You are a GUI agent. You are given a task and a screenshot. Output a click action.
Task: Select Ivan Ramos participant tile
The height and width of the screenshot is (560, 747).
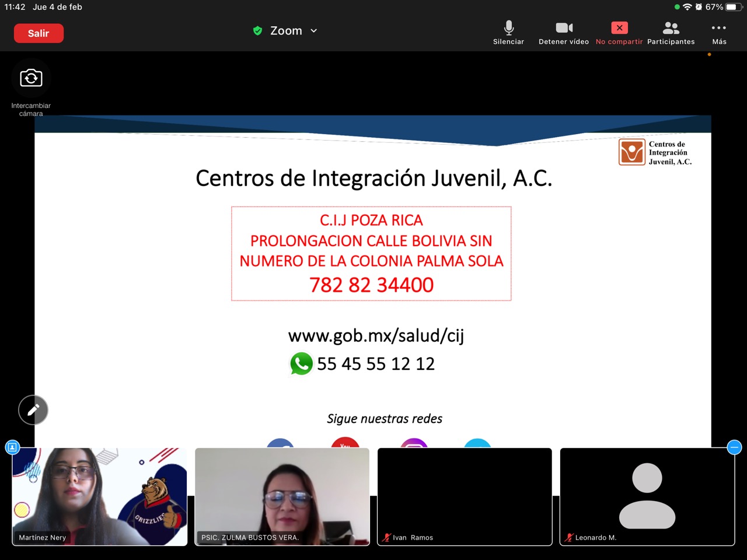[x=465, y=496]
